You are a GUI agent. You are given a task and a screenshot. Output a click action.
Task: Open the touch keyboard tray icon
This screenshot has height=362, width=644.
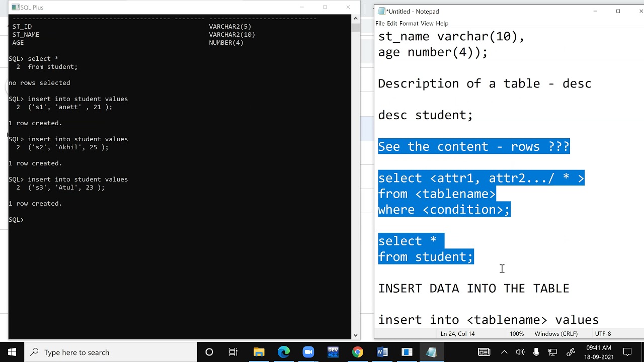click(484, 352)
